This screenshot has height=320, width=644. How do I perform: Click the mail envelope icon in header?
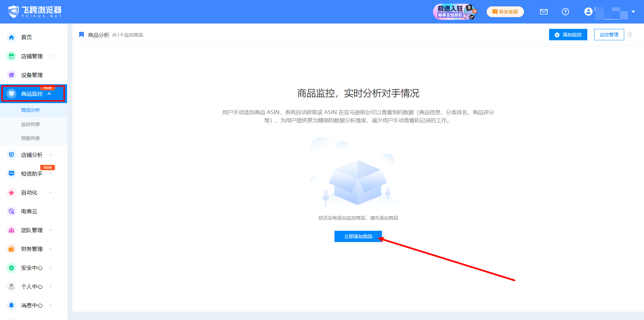click(x=544, y=12)
